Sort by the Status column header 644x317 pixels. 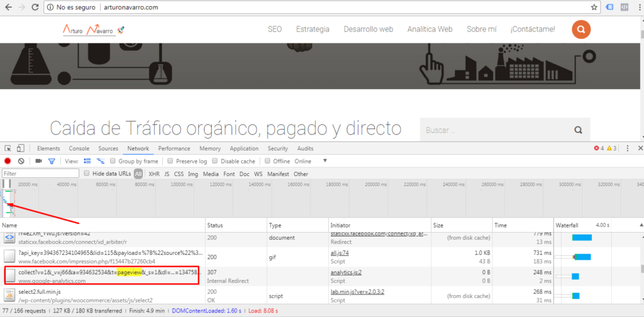pyautogui.click(x=236, y=225)
